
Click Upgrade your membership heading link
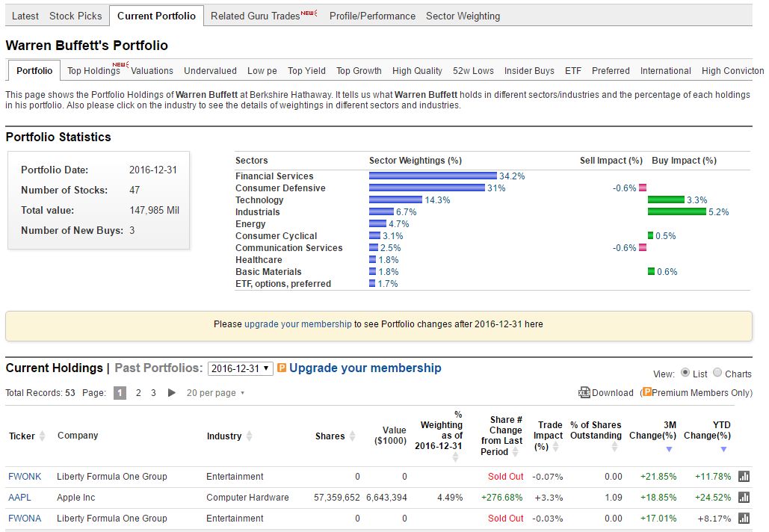(365, 368)
